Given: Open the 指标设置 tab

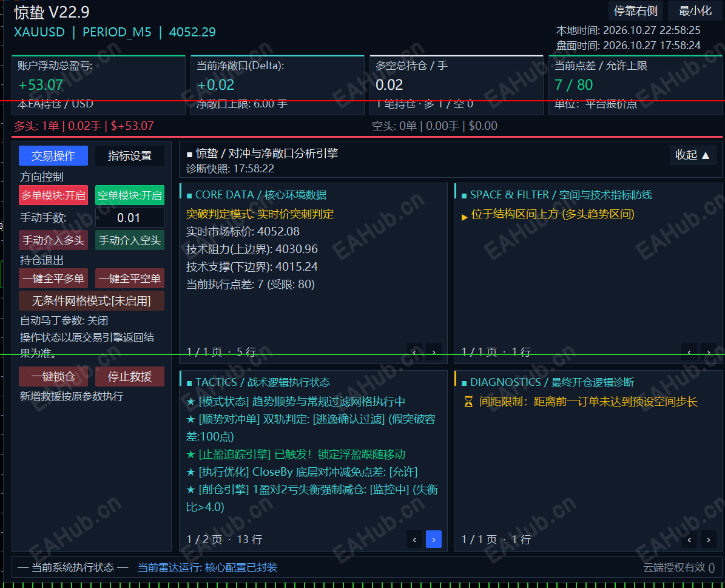Looking at the screenshot, I should click(x=129, y=156).
